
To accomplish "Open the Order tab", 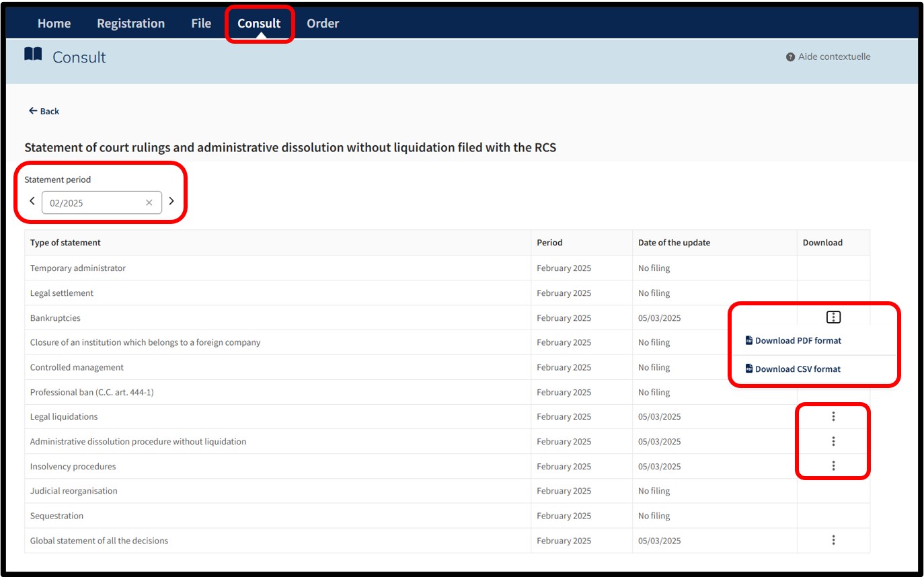I will click(x=323, y=24).
